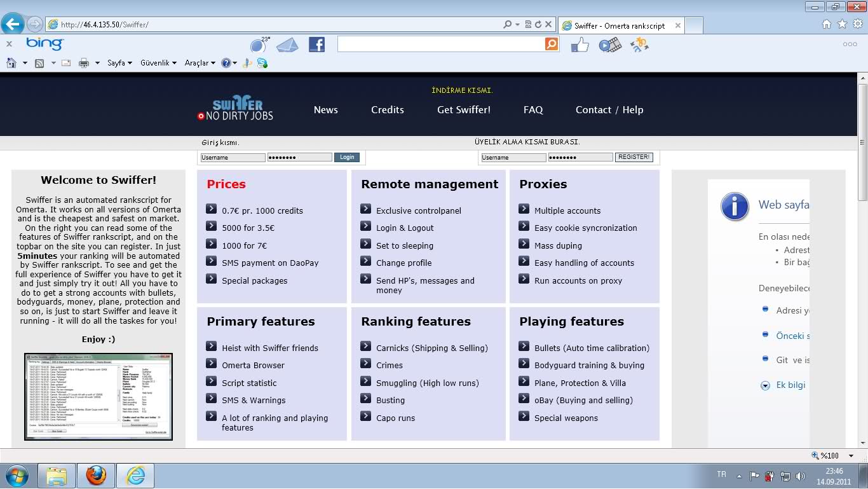The height and width of the screenshot is (489, 868).
Task: Open the Swiffer program screenshot thumbnail
Action: pos(98,397)
